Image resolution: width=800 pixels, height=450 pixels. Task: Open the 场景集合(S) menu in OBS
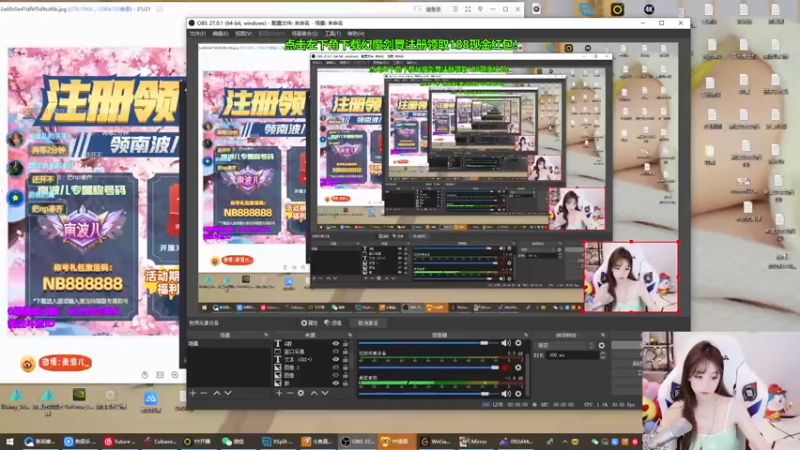pos(305,34)
